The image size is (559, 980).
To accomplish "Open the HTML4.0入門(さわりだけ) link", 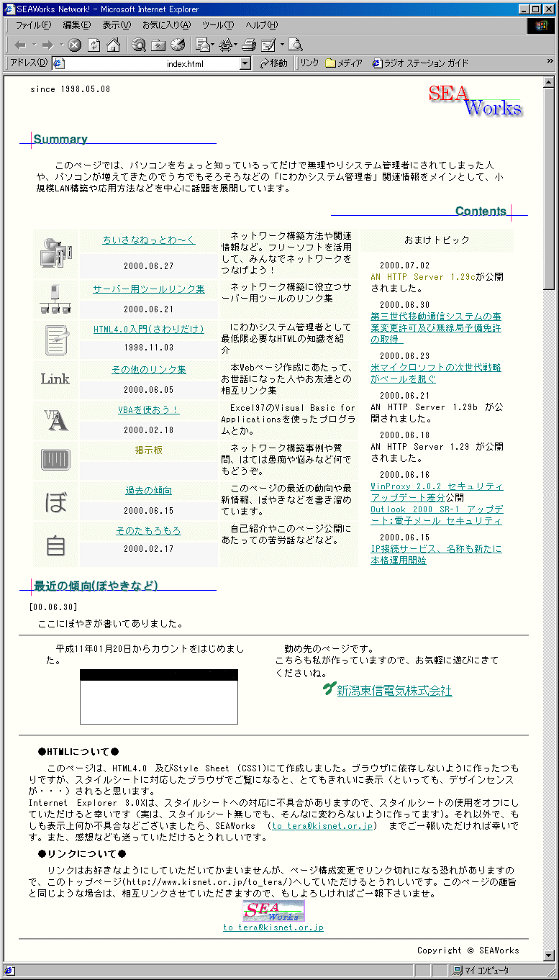I will click(149, 330).
